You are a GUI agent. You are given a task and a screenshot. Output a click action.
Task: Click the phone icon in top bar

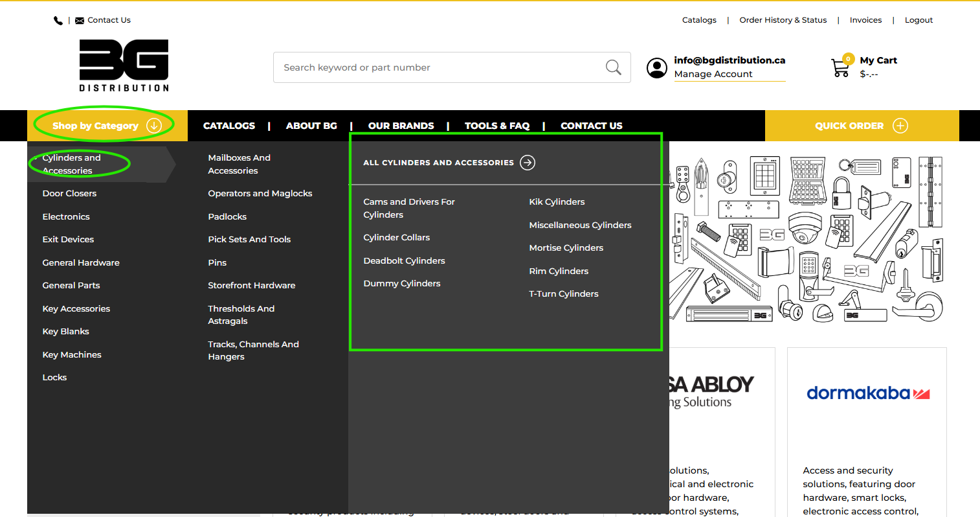[58, 21]
